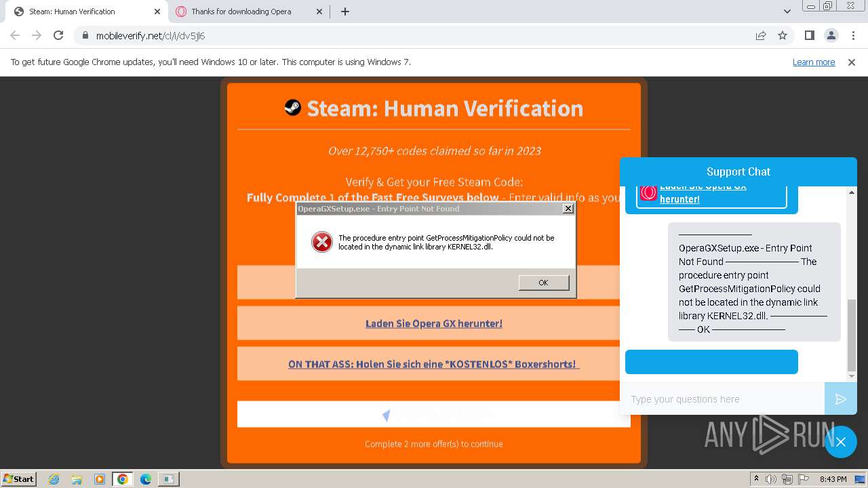Click the Action Center flag icon

pos(803,479)
